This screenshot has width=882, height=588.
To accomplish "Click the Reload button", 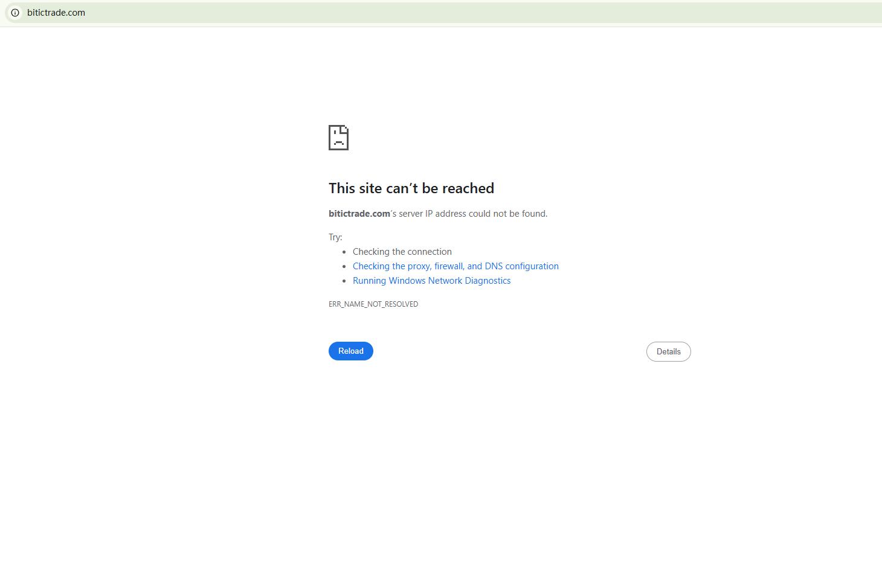I will (x=351, y=351).
